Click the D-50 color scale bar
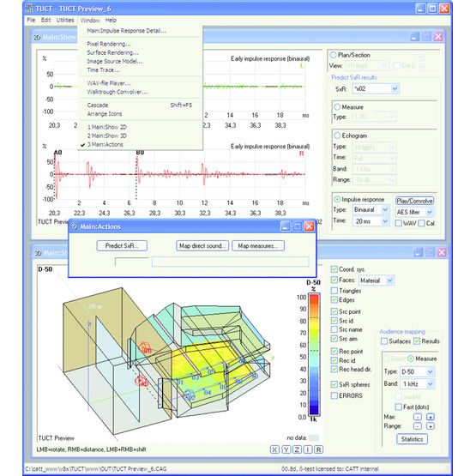476x476 pixels. click(x=314, y=354)
